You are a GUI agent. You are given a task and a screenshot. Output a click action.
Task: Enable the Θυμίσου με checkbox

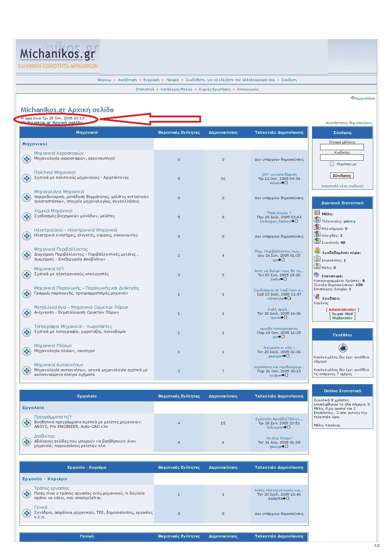pos(332,164)
